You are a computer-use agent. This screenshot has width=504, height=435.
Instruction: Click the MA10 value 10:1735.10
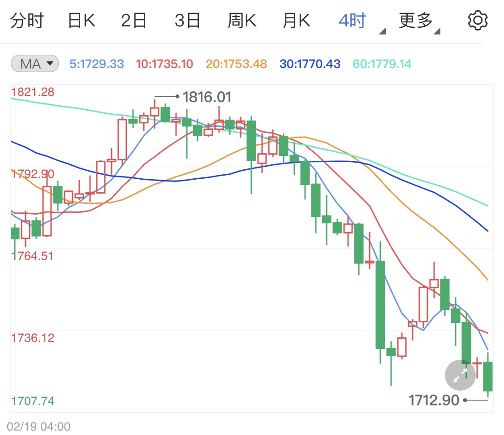pyautogui.click(x=164, y=64)
